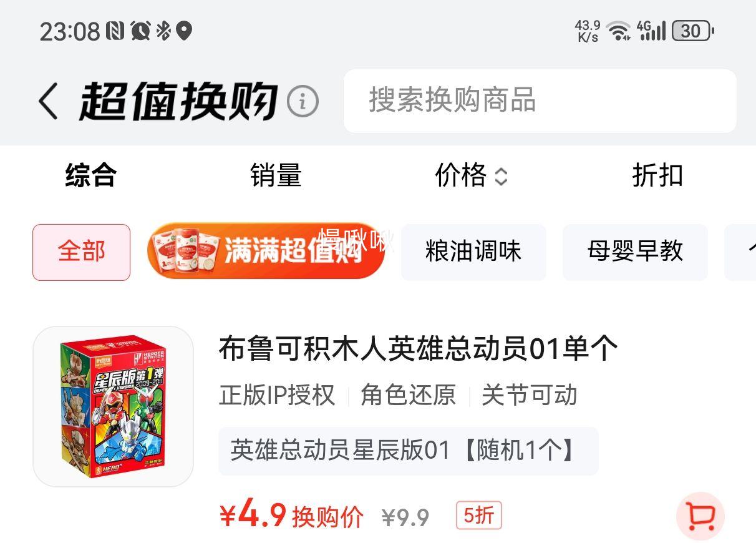Add the toy to cart via the cart icon
The width and height of the screenshot is (756, 543).
[x=700, y=516]
